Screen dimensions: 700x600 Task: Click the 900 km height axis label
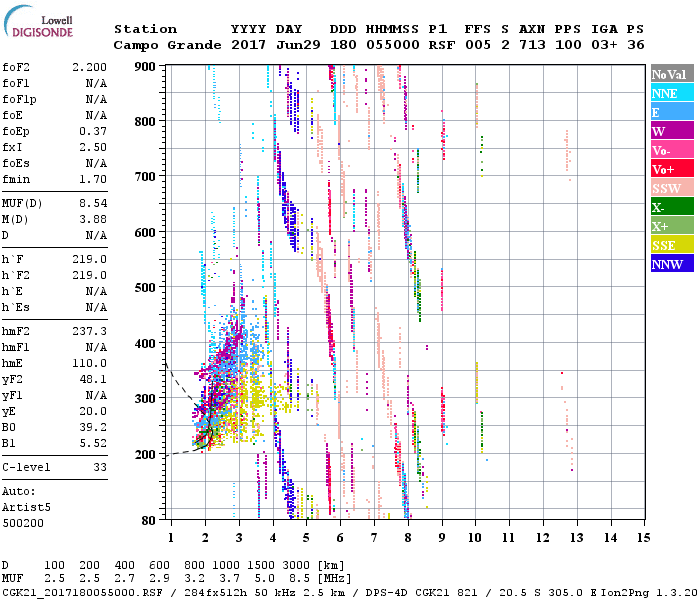pos(145,67)
